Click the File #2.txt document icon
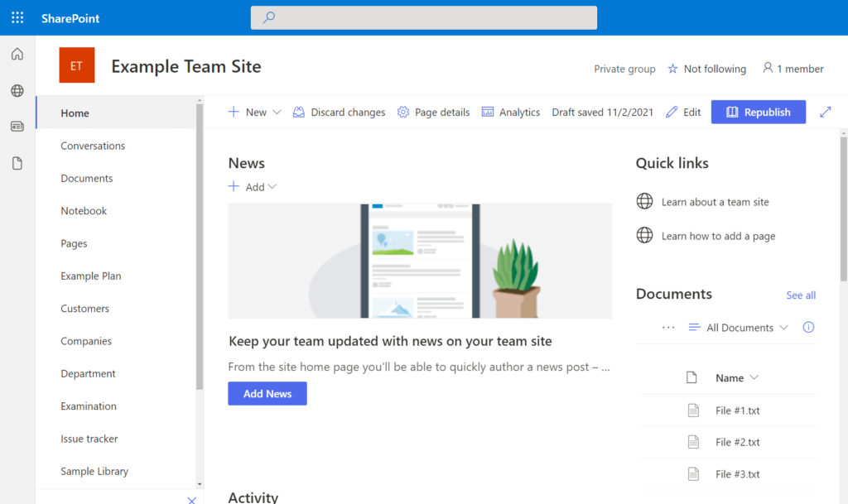 pyautogui.click(x=693, y=442)
